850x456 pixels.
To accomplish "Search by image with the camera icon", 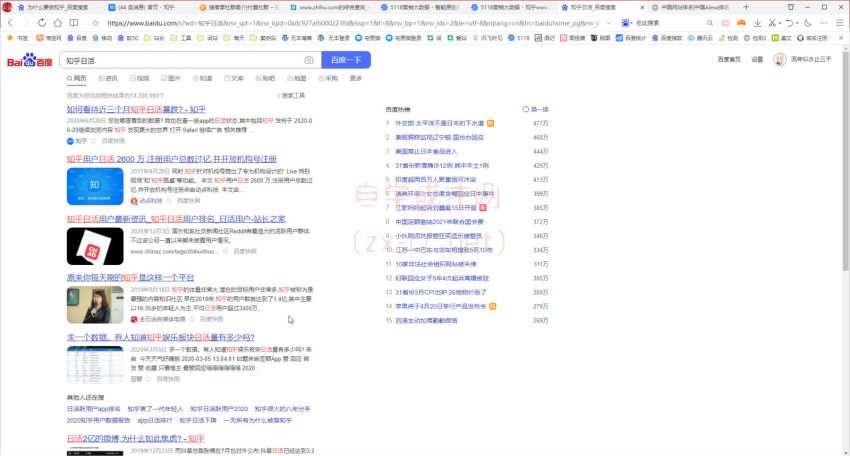I will [309, 60].
